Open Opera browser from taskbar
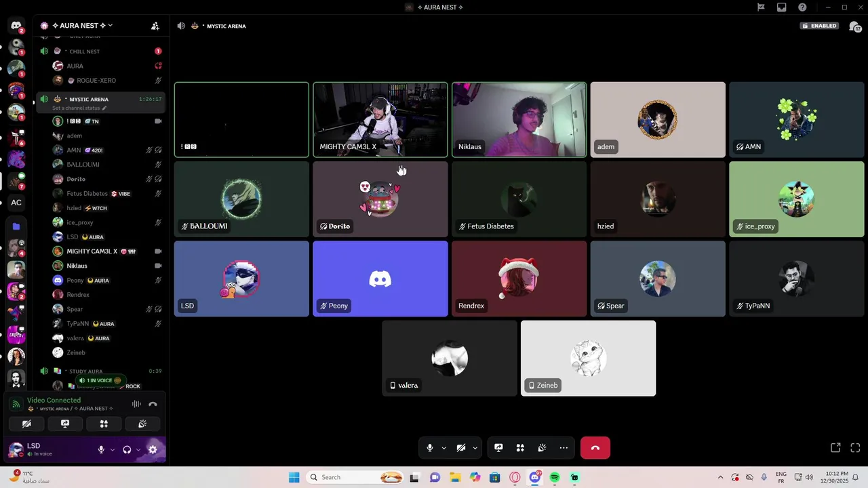Viewport: 868px width, 488px height. [x=515, y=477]
